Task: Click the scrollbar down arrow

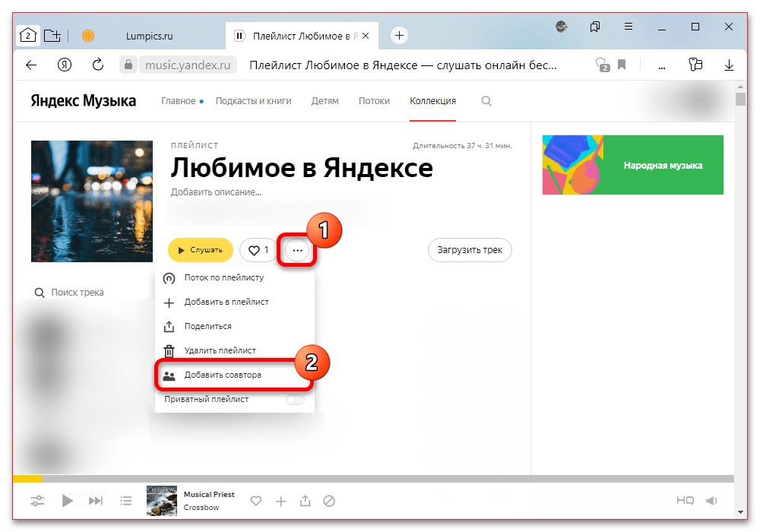Action: pyautogui.click(x=740, y=511)
